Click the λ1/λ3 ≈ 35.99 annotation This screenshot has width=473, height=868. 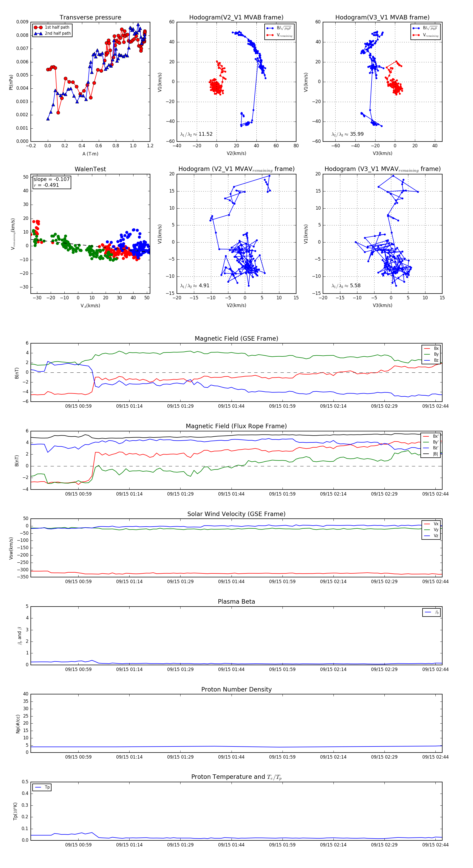point(347,134)
